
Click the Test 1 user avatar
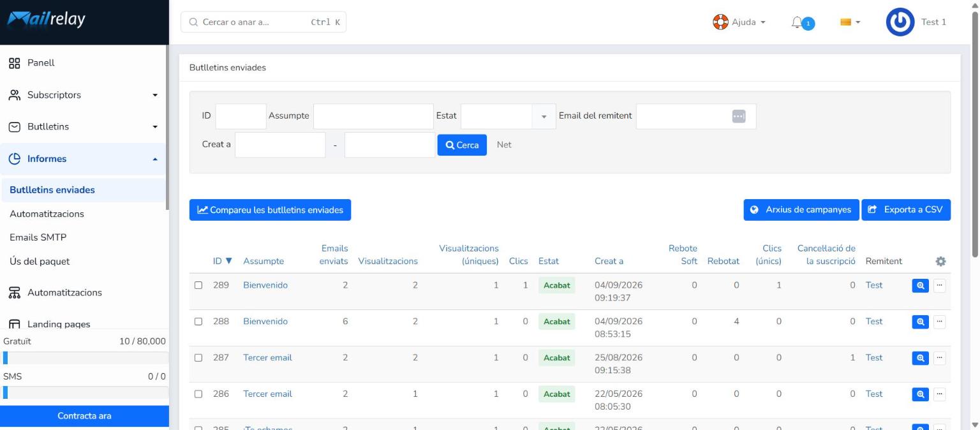(900, 22)
